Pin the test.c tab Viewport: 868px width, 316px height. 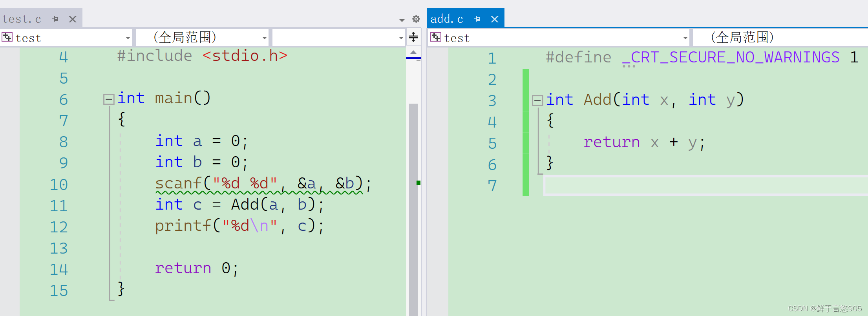[55, 19]
